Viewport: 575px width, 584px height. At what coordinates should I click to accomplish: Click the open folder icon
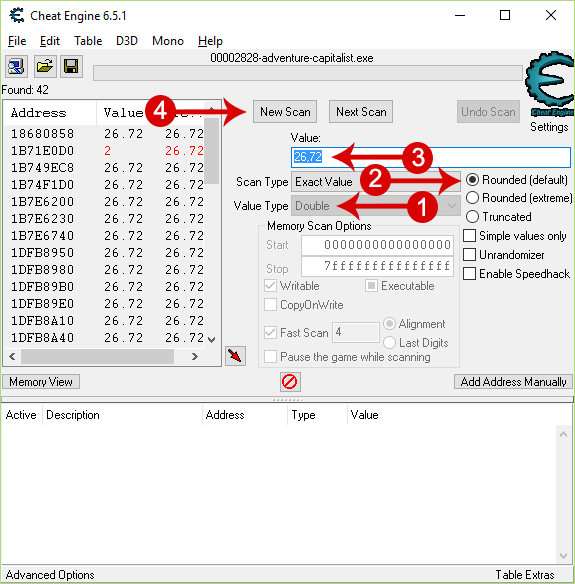[45, 67]
